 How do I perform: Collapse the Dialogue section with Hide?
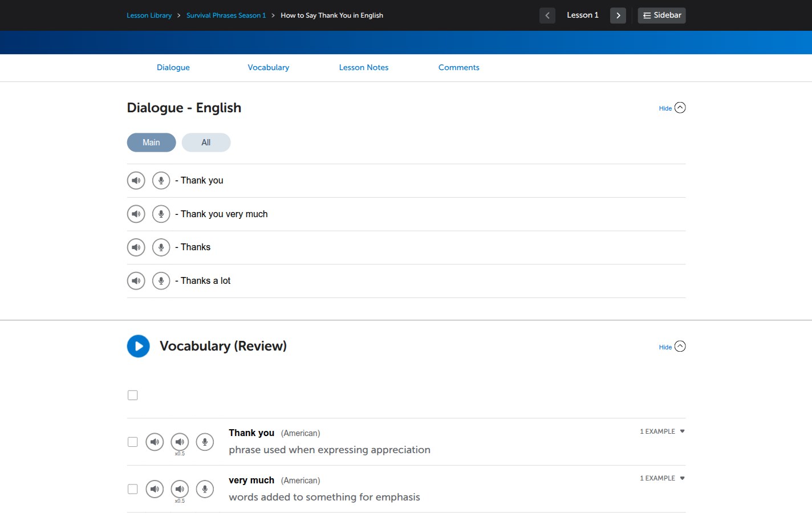pos(672,108)
